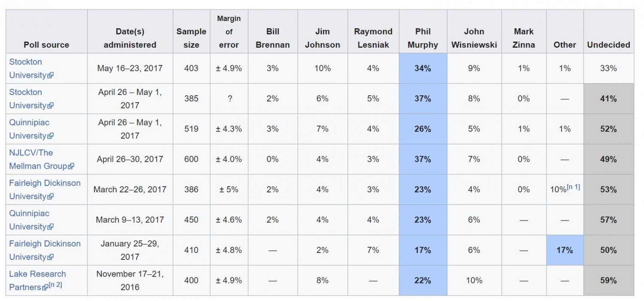Screen dimensions: 644x301
Task: Click external link icon after Lake Research Partners
Action: pyautogui.click(x=45, y=287)
